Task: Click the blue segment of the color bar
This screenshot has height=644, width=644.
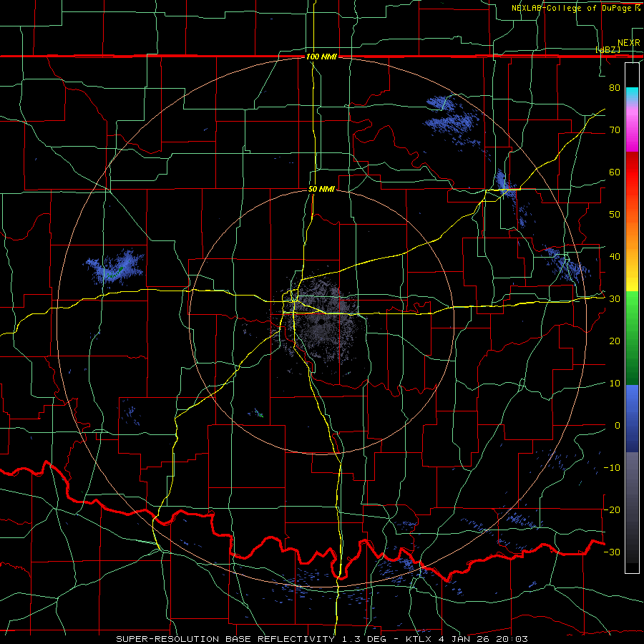Action: point(632,419)
